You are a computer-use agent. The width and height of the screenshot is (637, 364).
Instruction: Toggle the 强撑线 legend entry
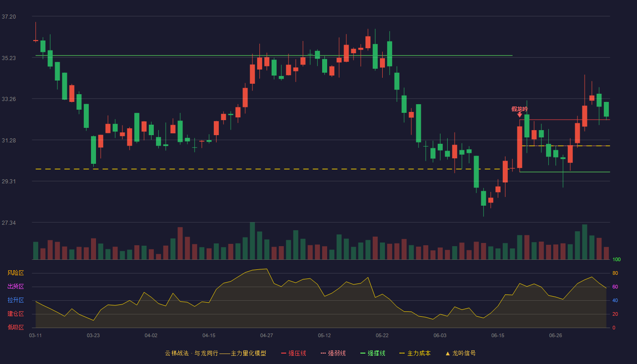tap(373, 353)
